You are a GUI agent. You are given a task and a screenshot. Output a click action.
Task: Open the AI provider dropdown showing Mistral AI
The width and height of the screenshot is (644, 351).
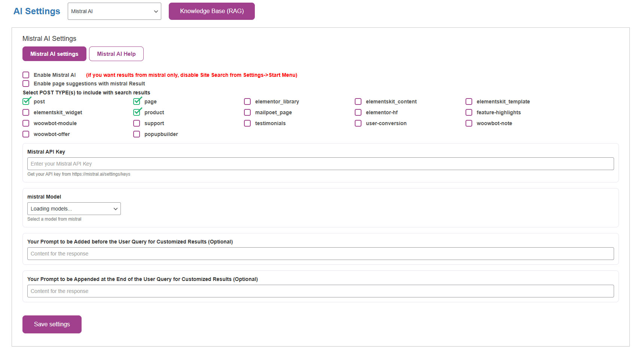[x=114, y=11]
